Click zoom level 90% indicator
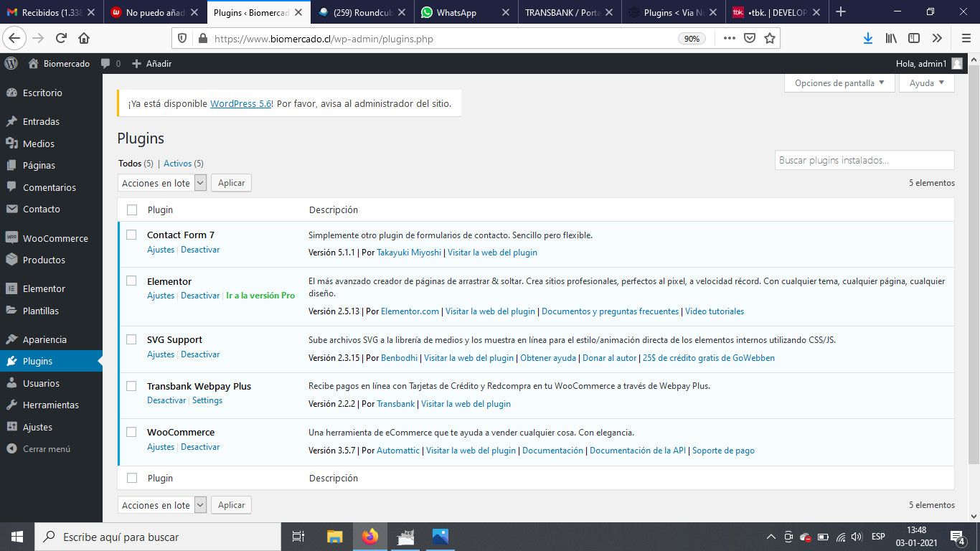The image size is (980, 551). tap(692, 39)
